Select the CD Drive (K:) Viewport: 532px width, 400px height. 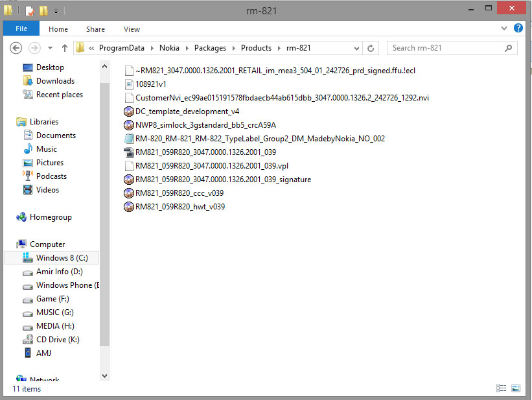[58, 339]
